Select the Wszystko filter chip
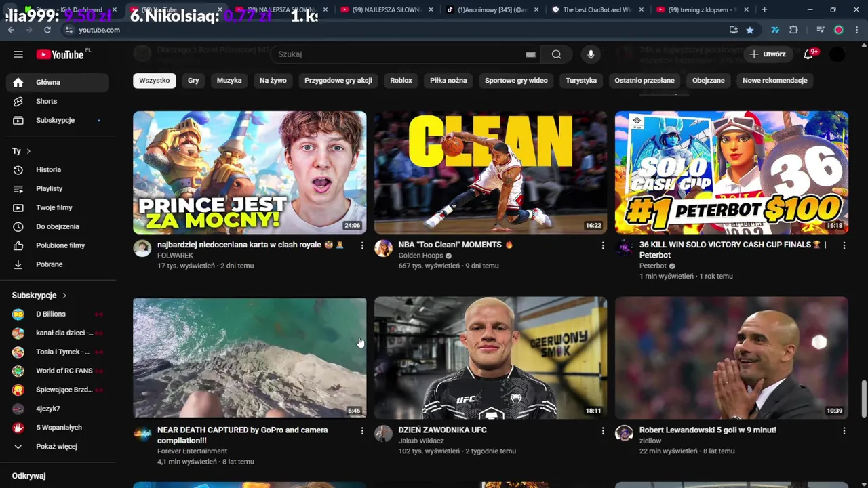This screenshot has height=488, width=868. [x=155, y=80]
